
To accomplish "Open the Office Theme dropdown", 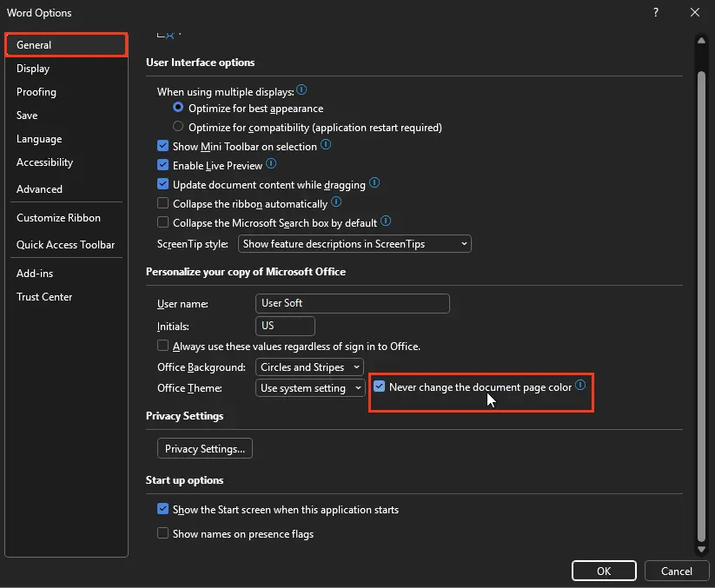I will point(309,388).
